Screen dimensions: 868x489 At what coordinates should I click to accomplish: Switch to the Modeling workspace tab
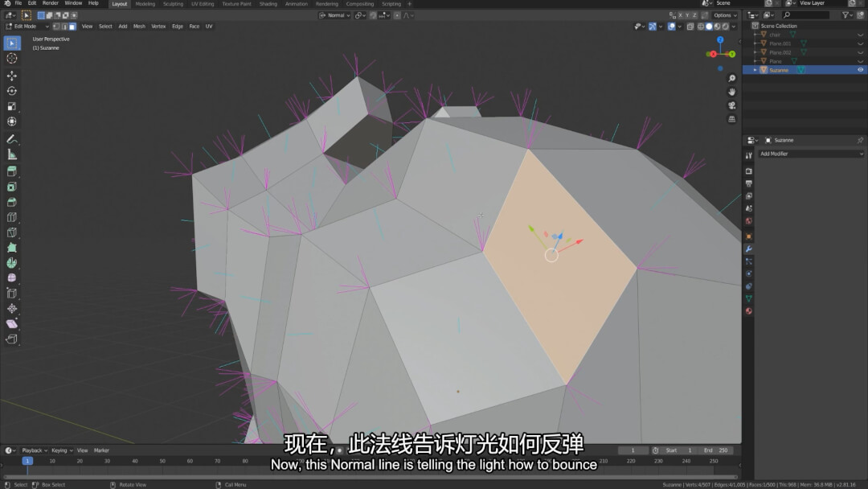click(145, 4)
